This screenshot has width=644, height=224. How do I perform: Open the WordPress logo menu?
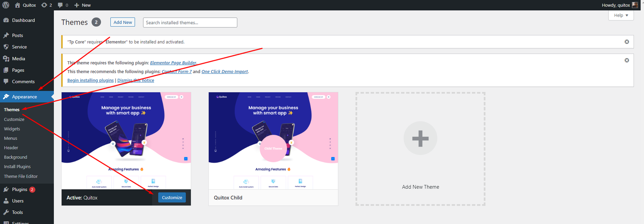point(6,5)
